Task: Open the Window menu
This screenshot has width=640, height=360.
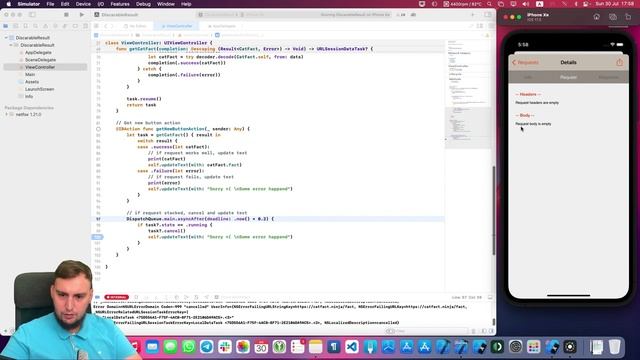Action: [x=166, y=4]
